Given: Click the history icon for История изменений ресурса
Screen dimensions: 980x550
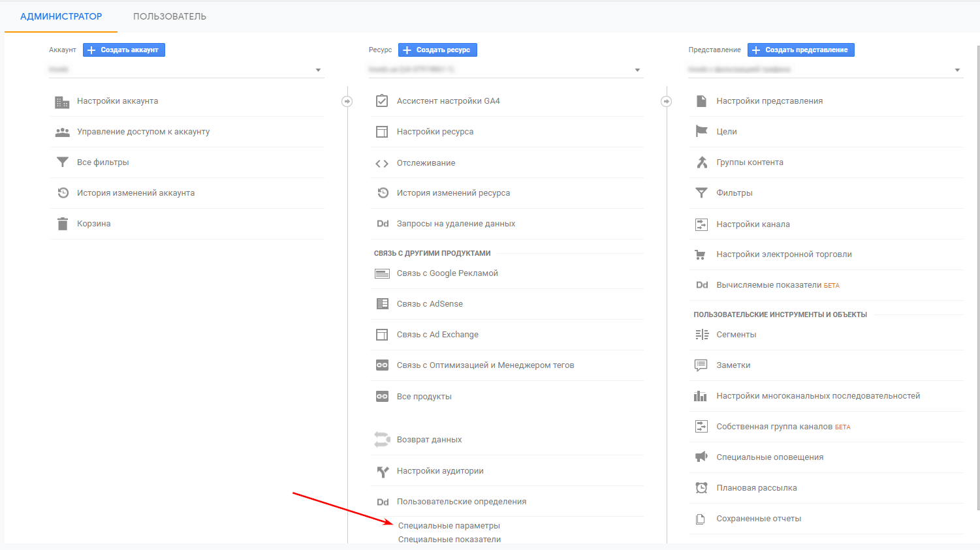Looking at the screenshot, I should 383,193.
